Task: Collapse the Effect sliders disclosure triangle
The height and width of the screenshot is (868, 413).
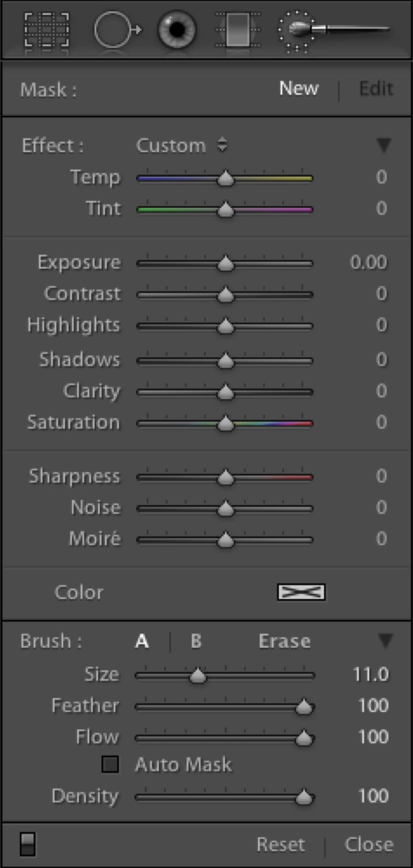Action: (x=384, y=145)
